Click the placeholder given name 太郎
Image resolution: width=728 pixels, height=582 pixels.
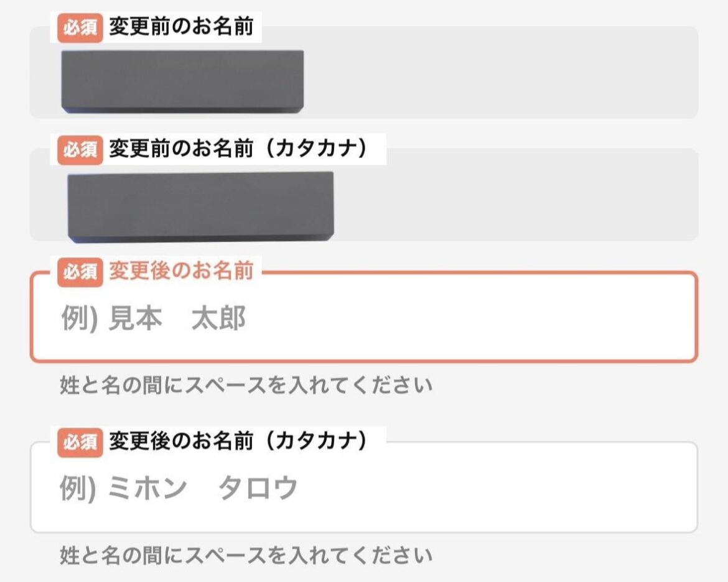point(218,319)
